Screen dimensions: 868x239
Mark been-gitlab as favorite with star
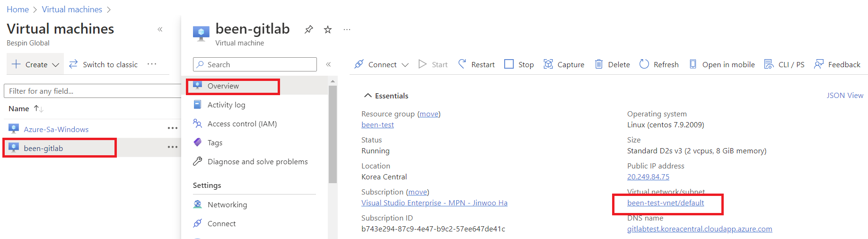(328, 29)
